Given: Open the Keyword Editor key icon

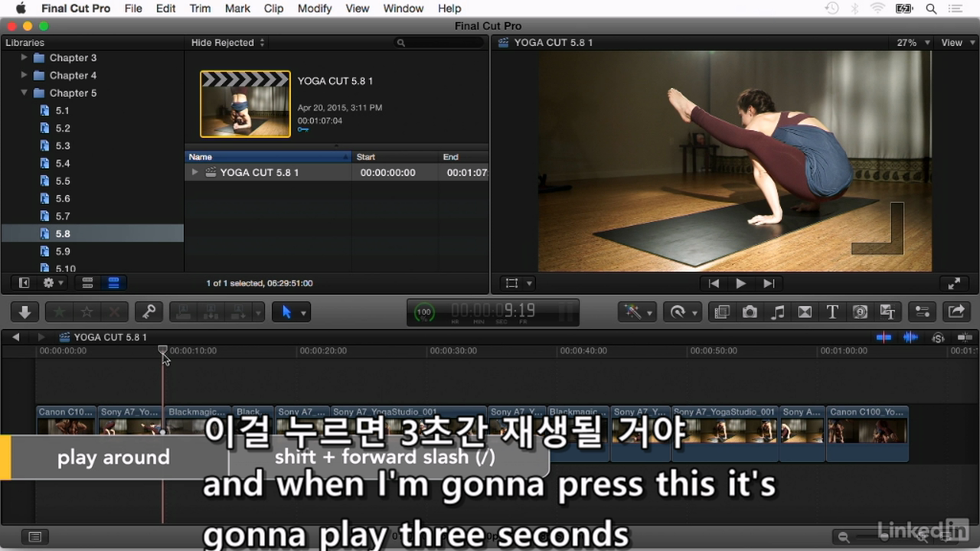Looking at the screenshot, I should click(149, 311).
